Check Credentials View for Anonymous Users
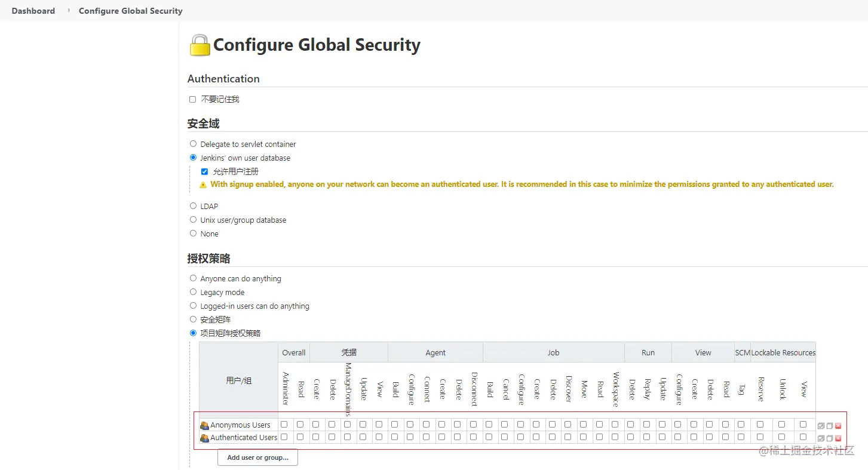The image size is (868, 470). (x=379, y=425)
